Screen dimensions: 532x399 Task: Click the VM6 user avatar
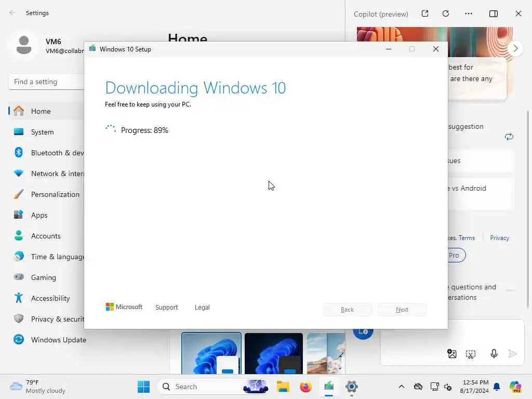click(24, 45)
